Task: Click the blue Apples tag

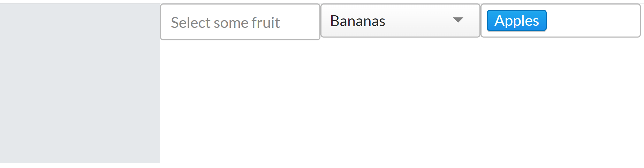Action: 516,21
